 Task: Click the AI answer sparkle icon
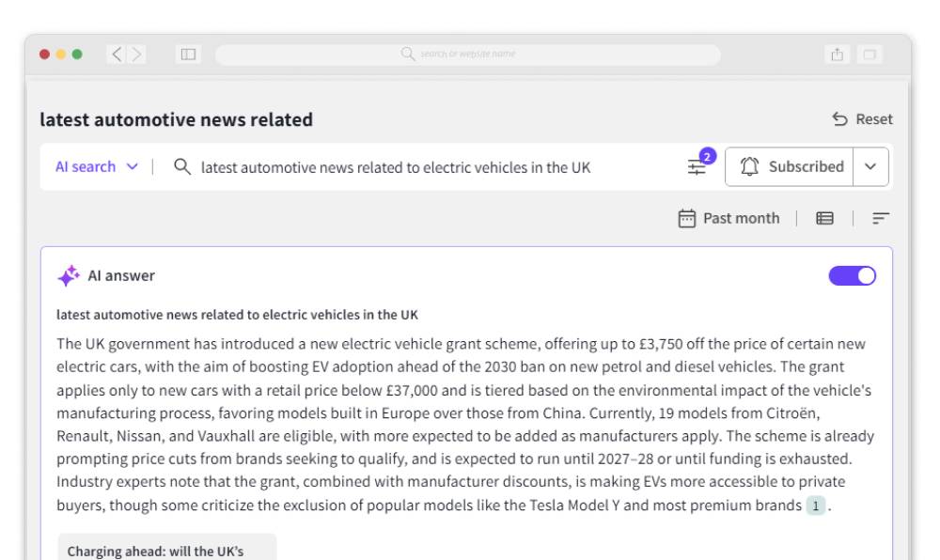pos(69,275)
